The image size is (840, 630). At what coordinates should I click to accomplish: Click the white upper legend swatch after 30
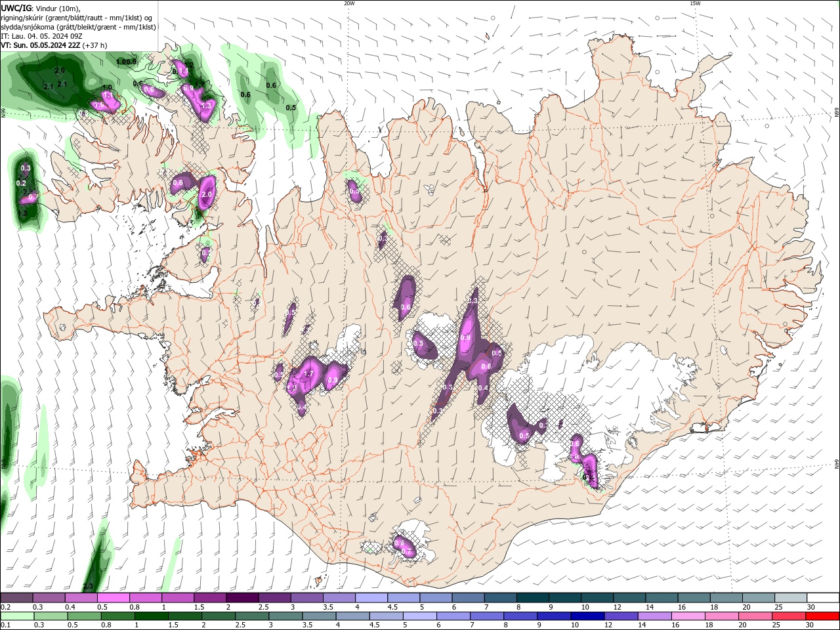824,598
